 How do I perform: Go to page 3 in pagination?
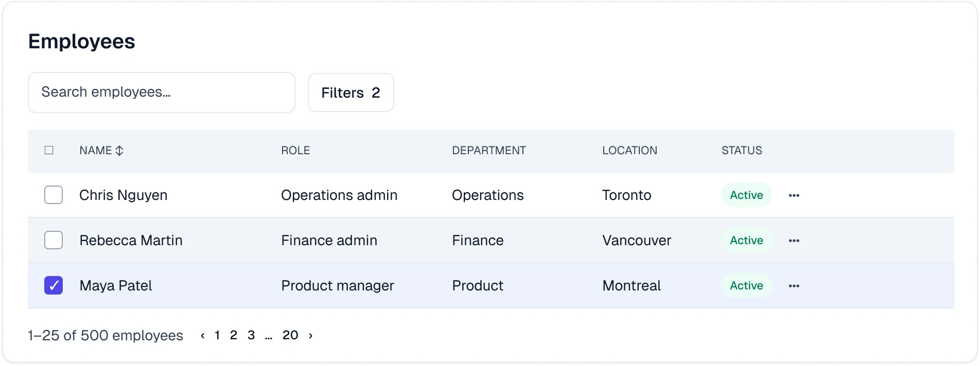251,335
